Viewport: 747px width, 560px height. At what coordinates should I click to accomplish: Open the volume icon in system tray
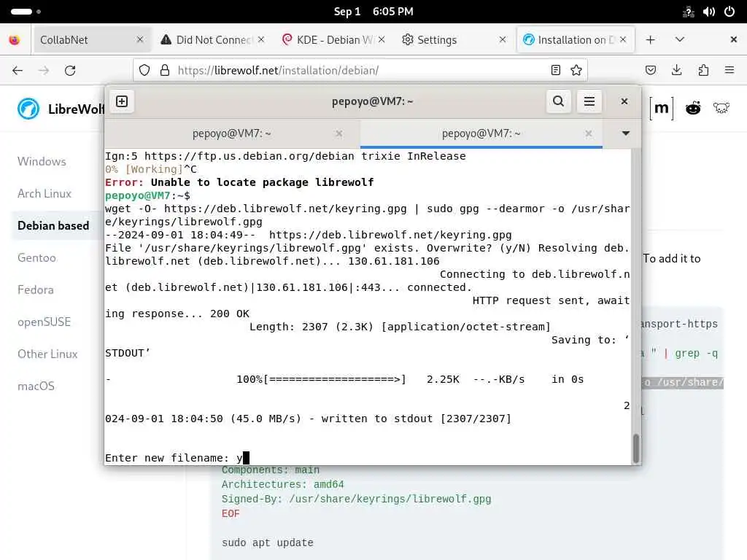(x=709, y=12)
